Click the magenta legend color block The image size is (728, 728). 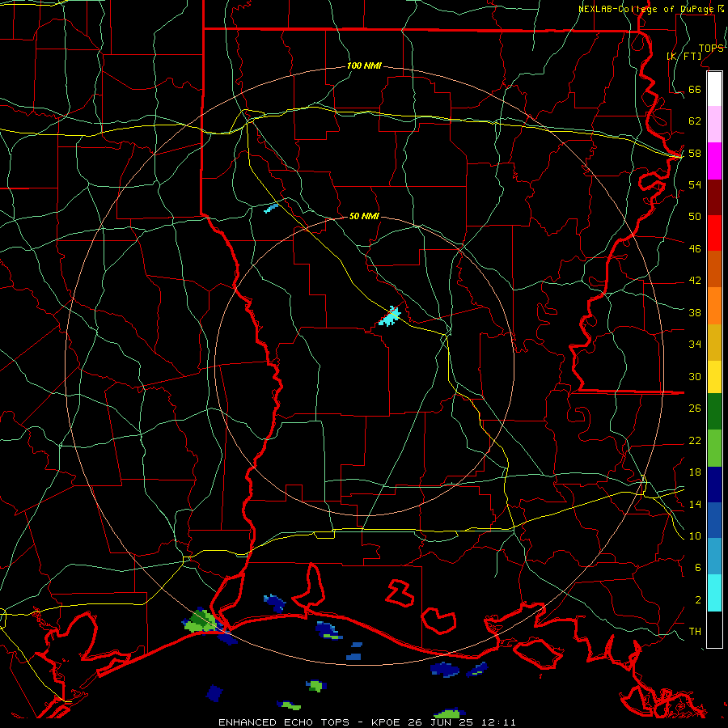(x=714, y=161)
